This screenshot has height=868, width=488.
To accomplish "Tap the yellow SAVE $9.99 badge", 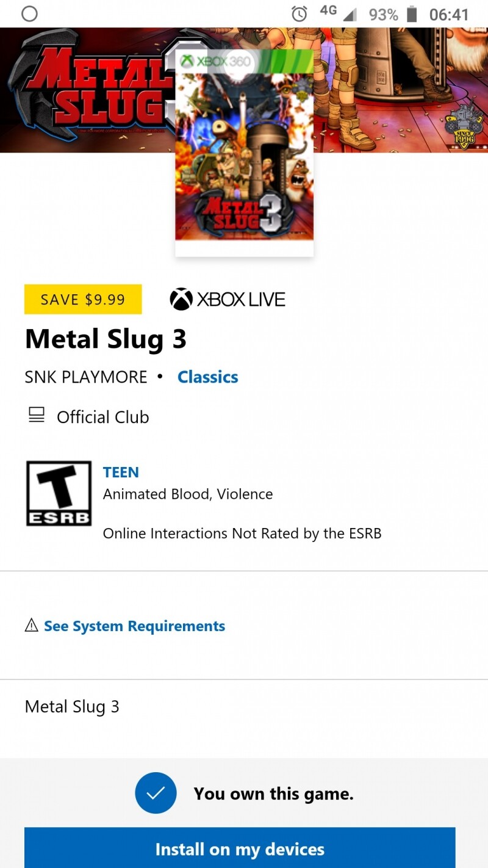I will [x=83, y=299].
